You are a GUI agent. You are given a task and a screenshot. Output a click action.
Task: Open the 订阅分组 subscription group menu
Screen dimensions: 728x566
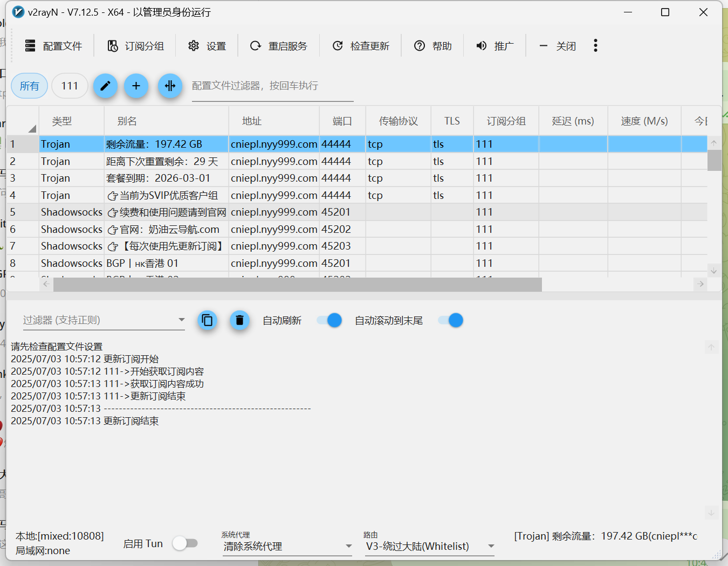[136, 46]
